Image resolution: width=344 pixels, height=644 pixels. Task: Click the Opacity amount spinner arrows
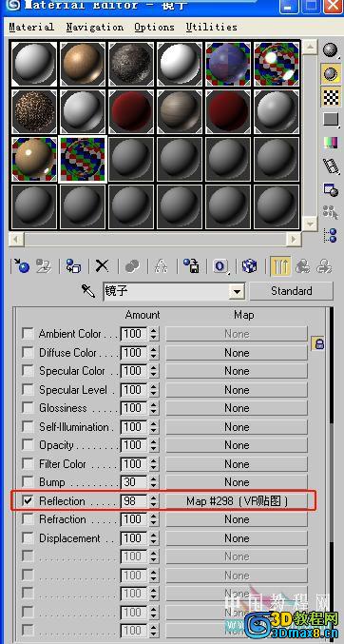tap(154, 445)
